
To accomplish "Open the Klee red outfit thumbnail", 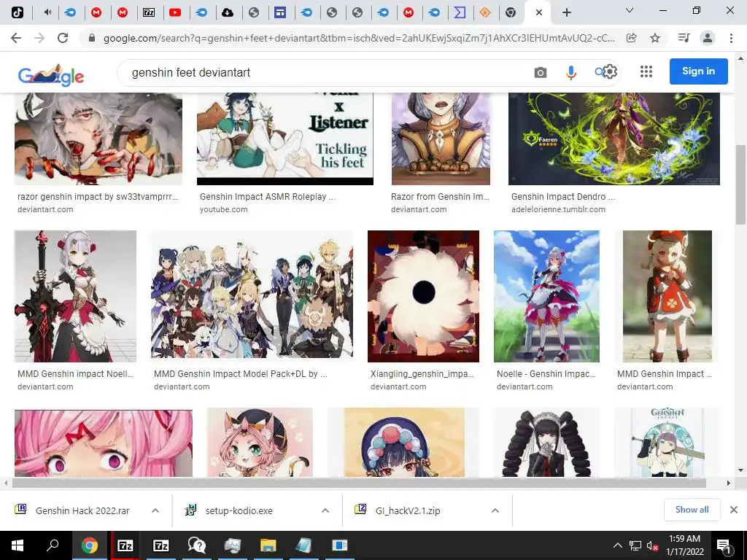I will tap(667, 296).
